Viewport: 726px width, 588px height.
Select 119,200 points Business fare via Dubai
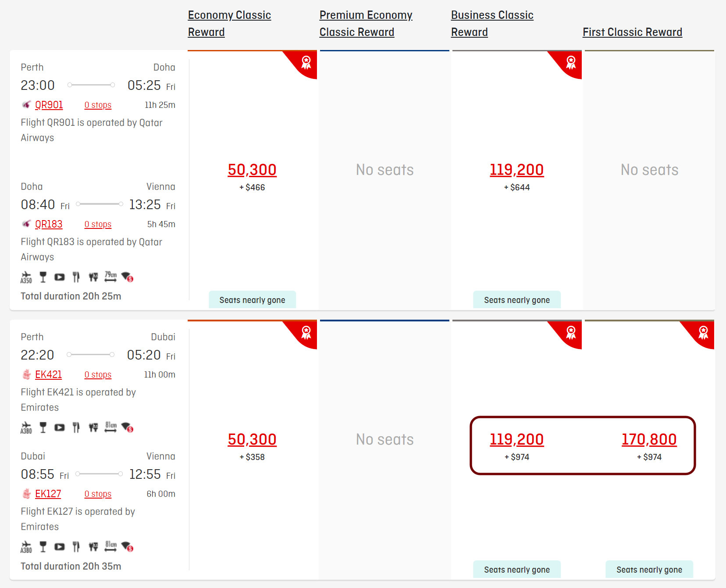[517, 439]
